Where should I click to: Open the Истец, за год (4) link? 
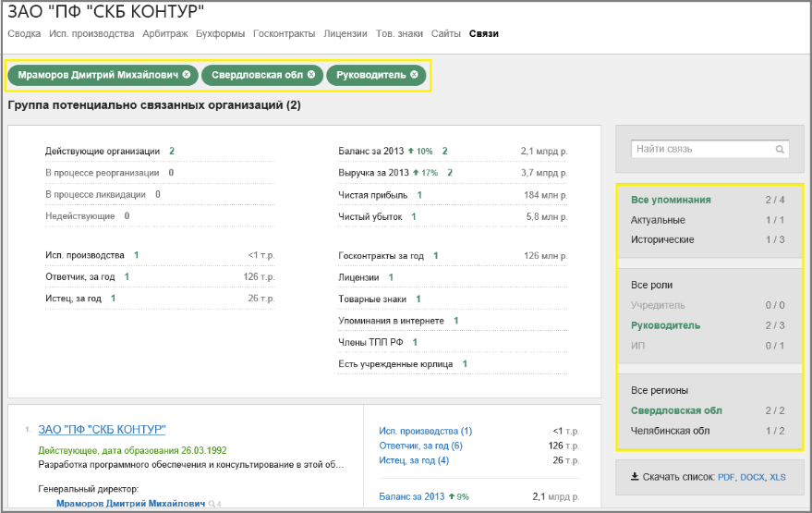414,460
